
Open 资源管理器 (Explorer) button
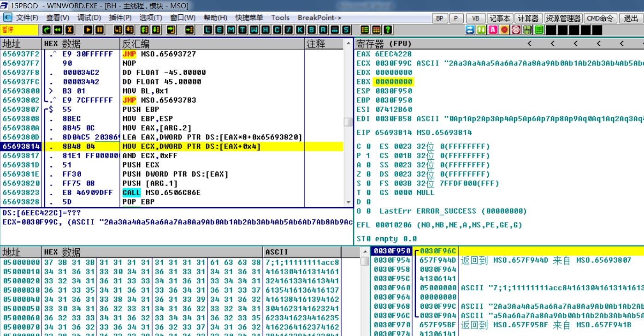click(563, 18)
